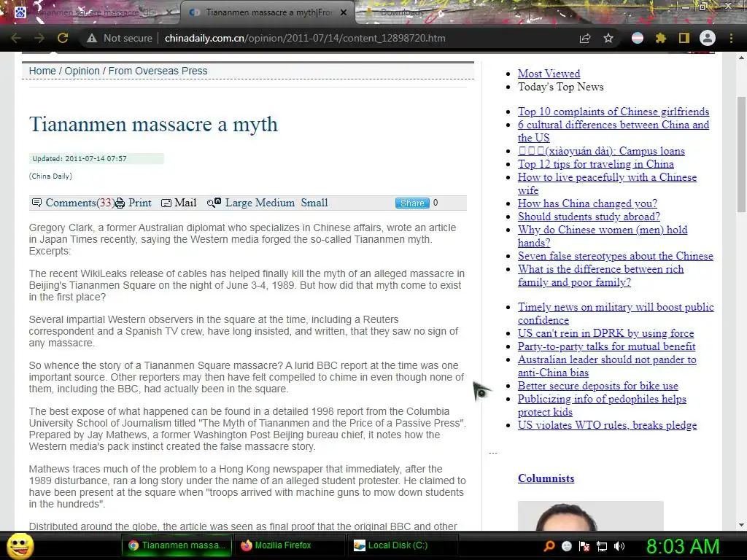Click the printer icon beside Print
The height and width of the screenshot is (560, 747).
(x=120, y=203)
